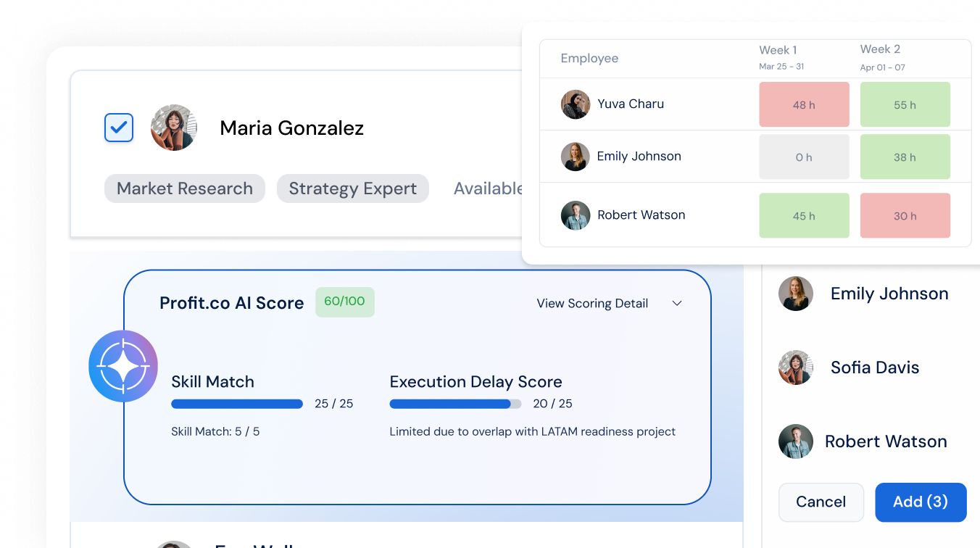Click Maria Gonzalez's profile photo
Image resolution: width=980 pixels, height=548 pixels.
[x=174, y=128]
